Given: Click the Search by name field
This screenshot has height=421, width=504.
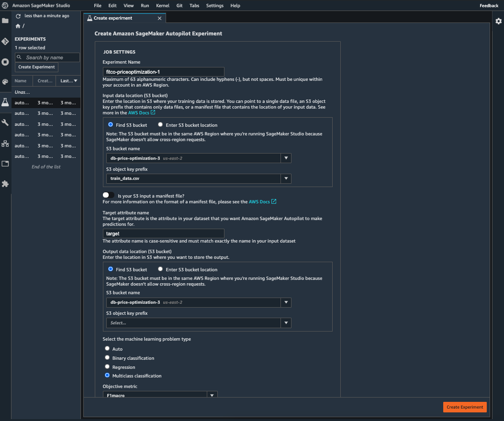Looking at the screenshot, I should point(47,57).
